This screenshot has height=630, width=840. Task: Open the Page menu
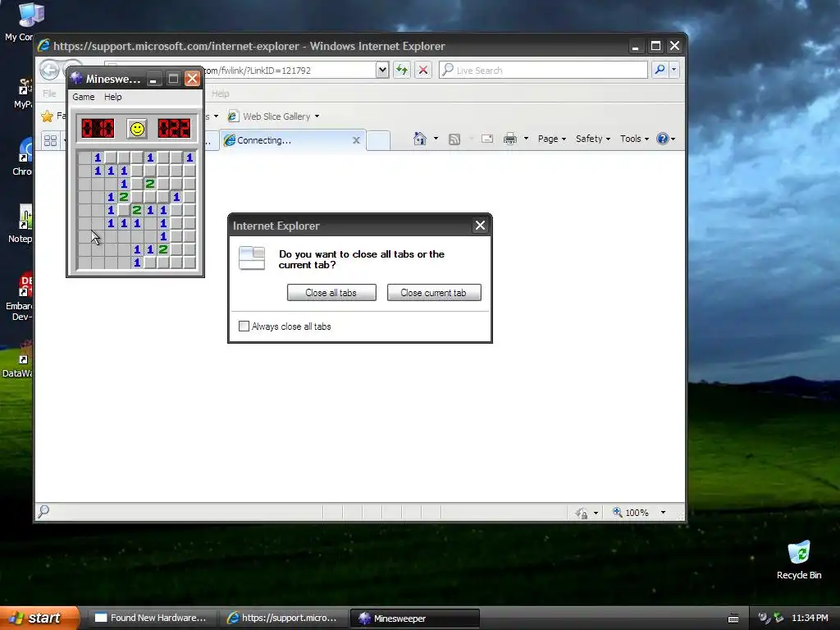point(552,139)
